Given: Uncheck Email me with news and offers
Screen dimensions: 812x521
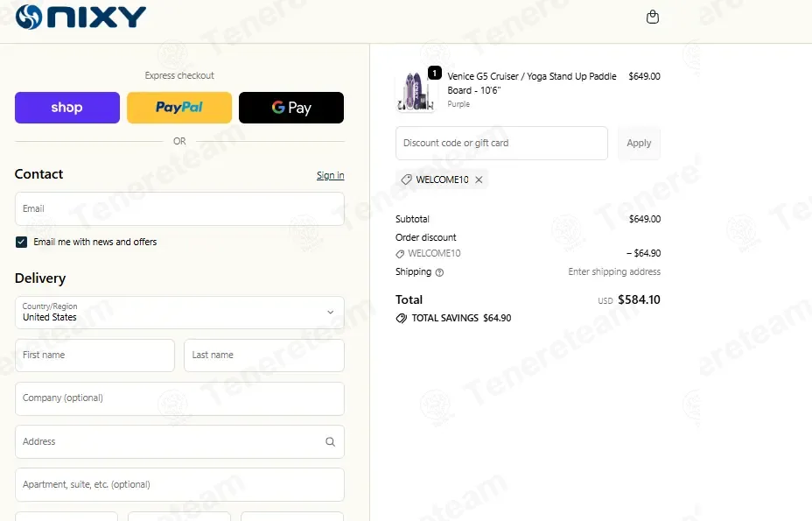Looking at the screenshot, I should pos(21,242).
